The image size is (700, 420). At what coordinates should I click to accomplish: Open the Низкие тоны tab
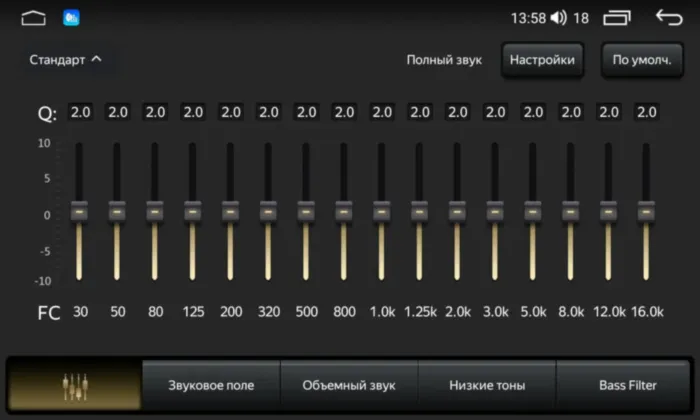click(487, 385)
